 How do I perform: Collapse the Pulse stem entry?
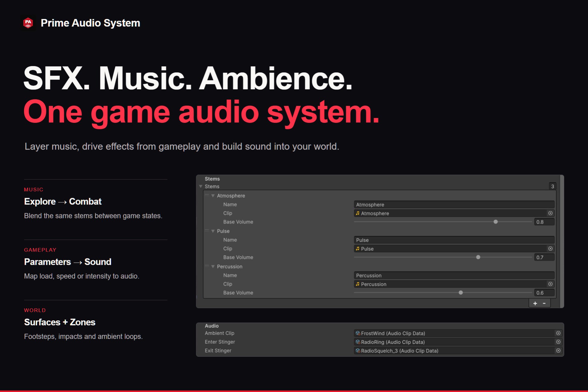213,231
